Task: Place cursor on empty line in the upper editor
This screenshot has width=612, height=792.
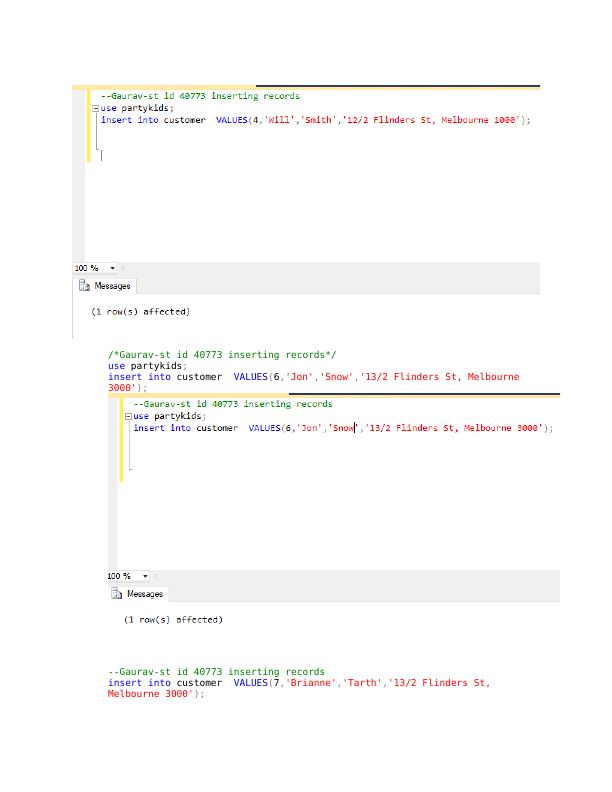Action: pos(200,155)
